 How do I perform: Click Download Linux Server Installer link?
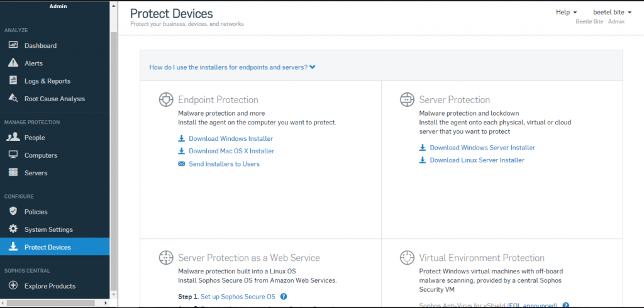pyautogui.click(x=477, y=160)
